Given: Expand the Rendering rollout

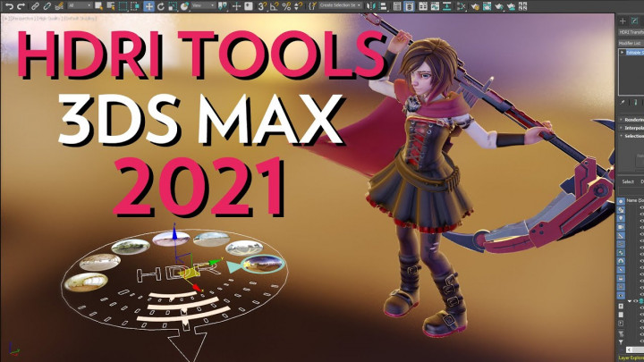Looking at the screenshot, I should tap(631, 120).
